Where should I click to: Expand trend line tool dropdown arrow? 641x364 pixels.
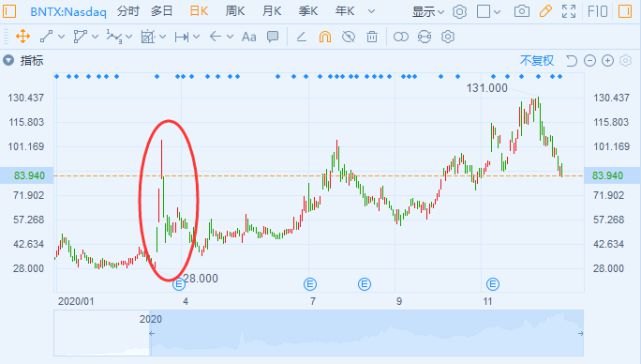click(61, 37)
